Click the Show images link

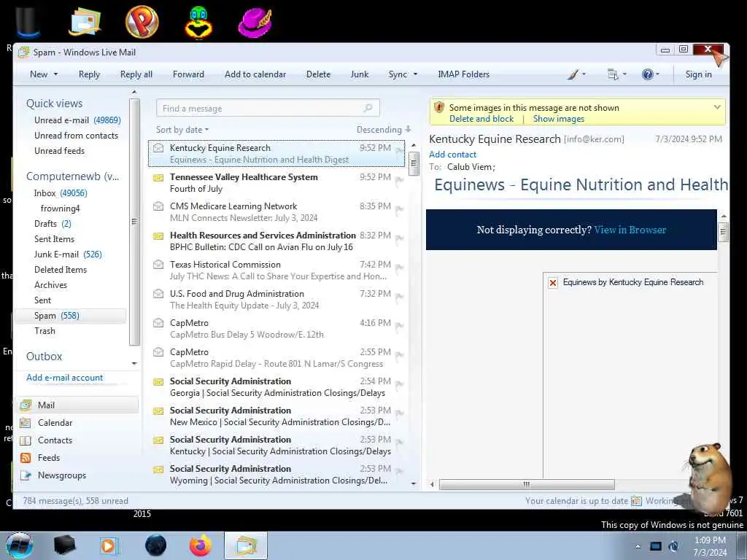click(558, 119)
